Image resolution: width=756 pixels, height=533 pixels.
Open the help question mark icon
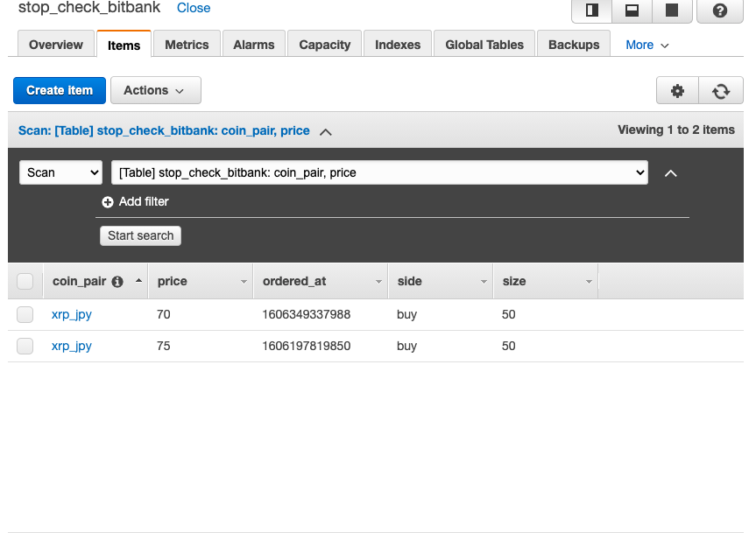click(x=720, y=11)
